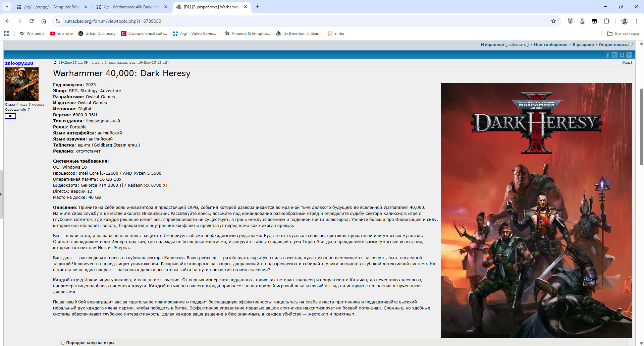
Task: Select the [DL] [В разработке] Warhammer tab
Action: (212, 7)
